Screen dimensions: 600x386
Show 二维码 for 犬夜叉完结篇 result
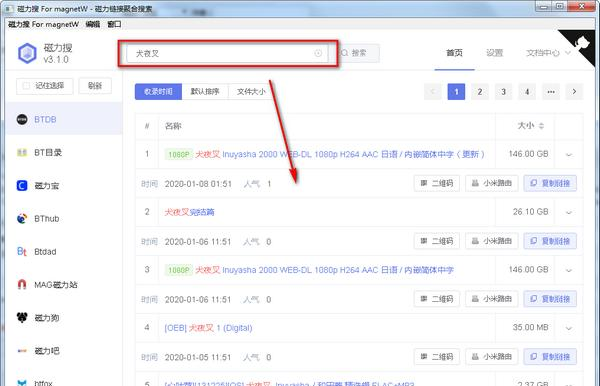tap(437, 241)
